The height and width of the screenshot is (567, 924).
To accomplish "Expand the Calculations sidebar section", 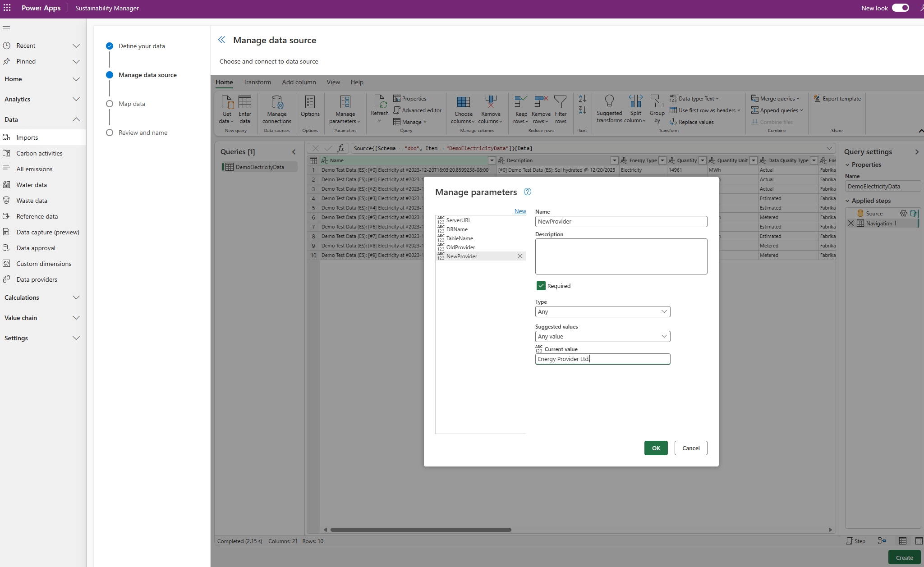I will 76,297.
